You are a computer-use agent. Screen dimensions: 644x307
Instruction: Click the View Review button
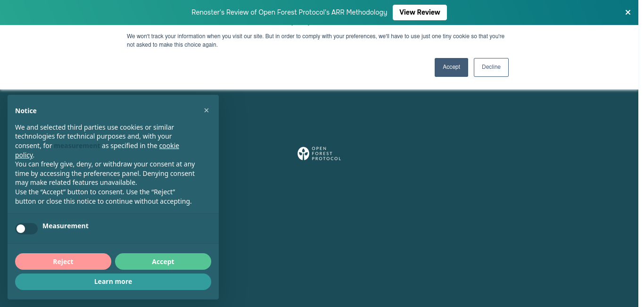[x=420, y=12]
